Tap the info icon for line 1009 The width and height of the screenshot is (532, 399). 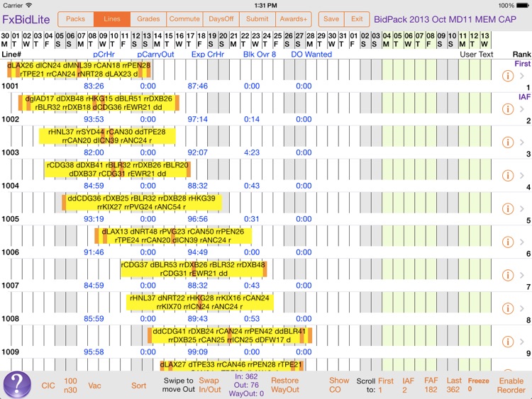508,342
